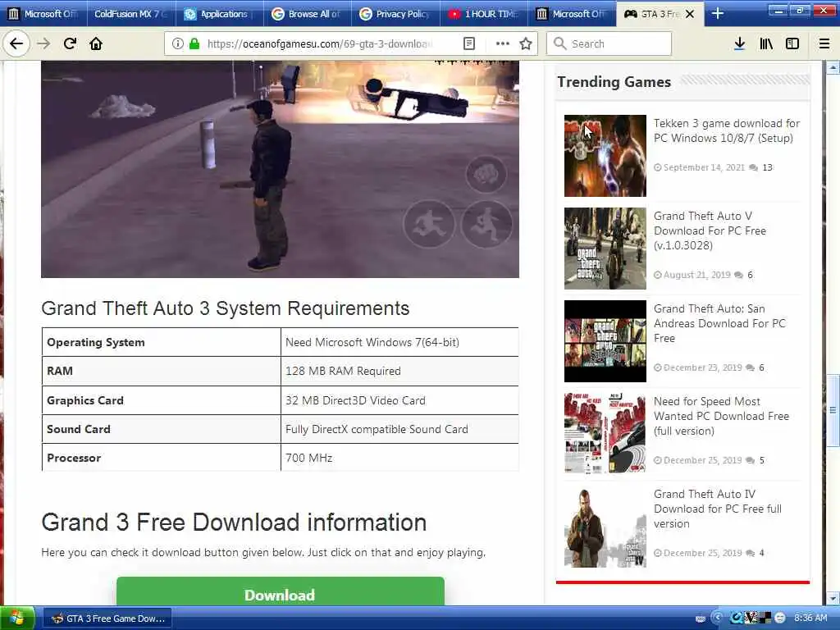Switch to 1 HOUR TIMER YouTube tab

click(484, 14)
